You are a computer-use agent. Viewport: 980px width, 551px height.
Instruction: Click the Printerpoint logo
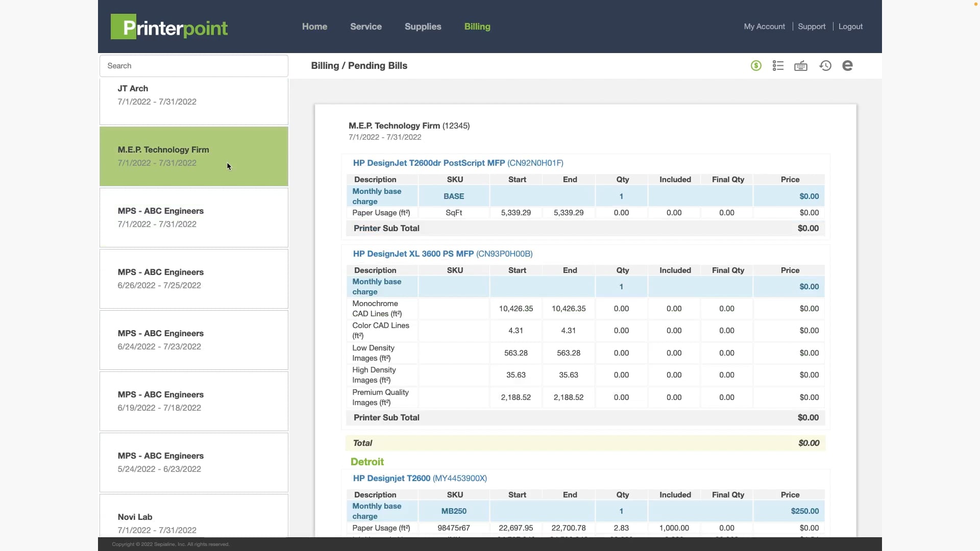pyautogui.click(x=169, y=27)
